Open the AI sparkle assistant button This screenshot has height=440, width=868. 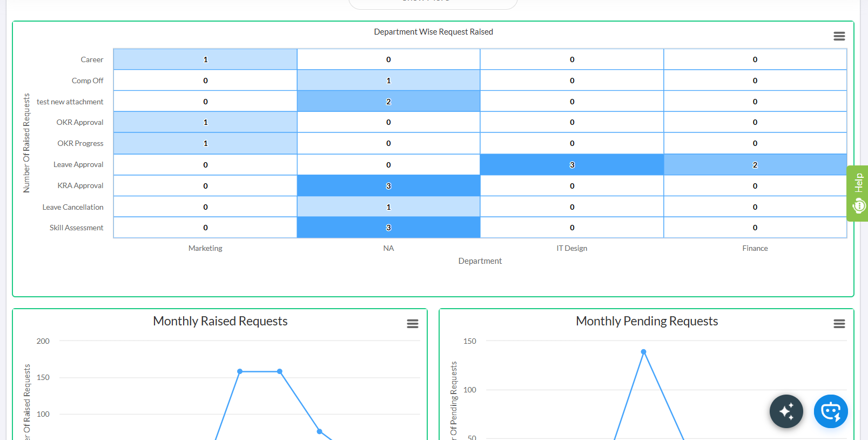pyautogui.click(x=786, y=411)
